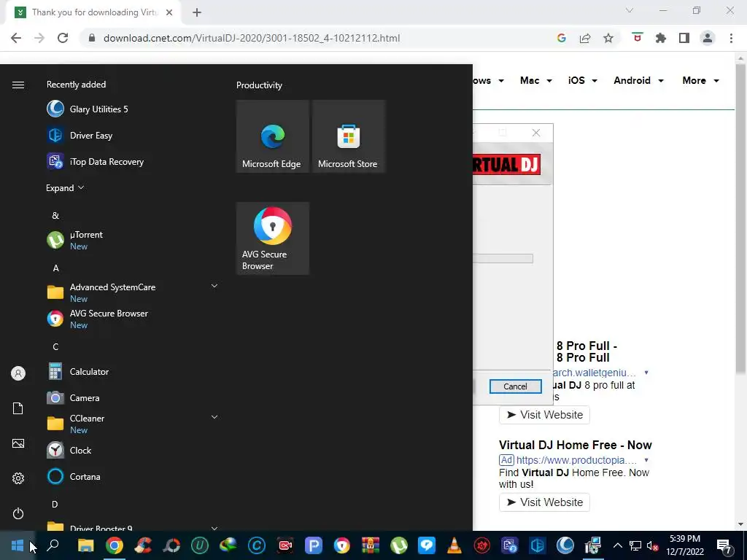Click the AVG Secure Browser tile
Viewport: 747px width, 560px height.
pos(273,238)
